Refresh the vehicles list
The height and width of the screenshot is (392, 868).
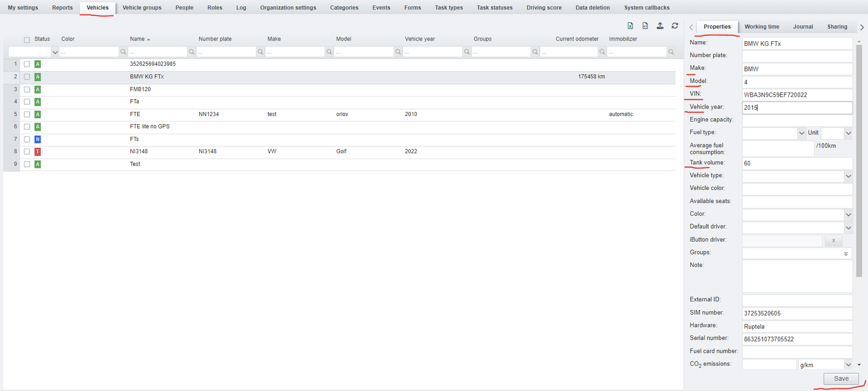pyautogui.click(x=675, y=26)
